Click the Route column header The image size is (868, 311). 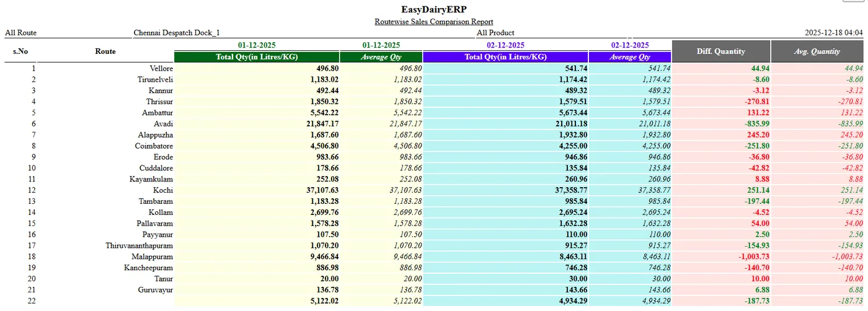[105, 51]
